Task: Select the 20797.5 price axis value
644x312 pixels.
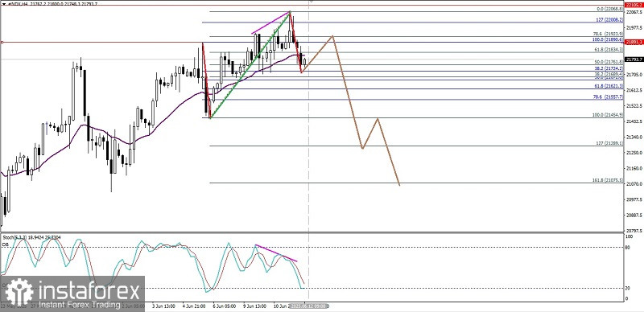Action: pyautogui.click(x=634, y=230)
